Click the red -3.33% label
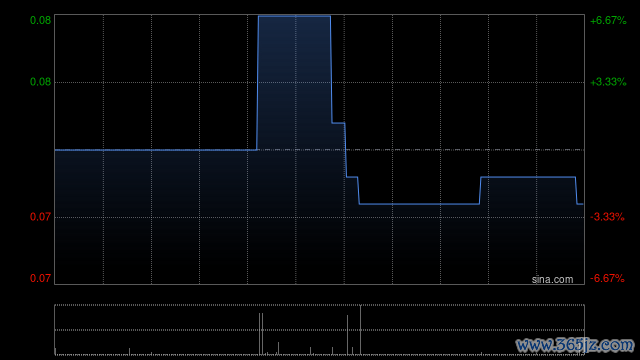The height and width of the screenshot is (360, 640). point(607,217)
